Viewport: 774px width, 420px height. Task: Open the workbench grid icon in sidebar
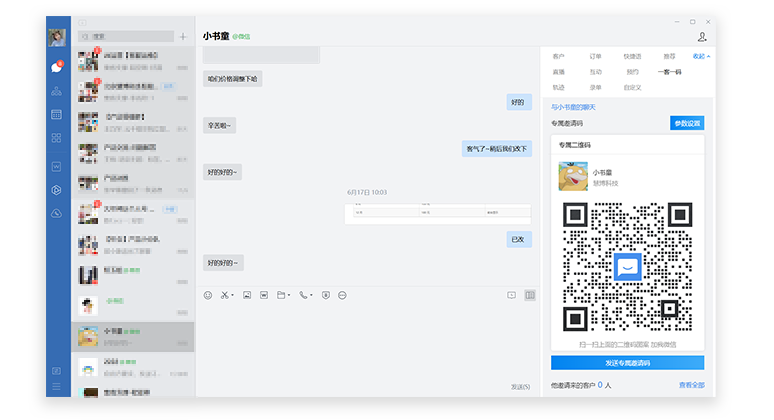coord(57,138)
